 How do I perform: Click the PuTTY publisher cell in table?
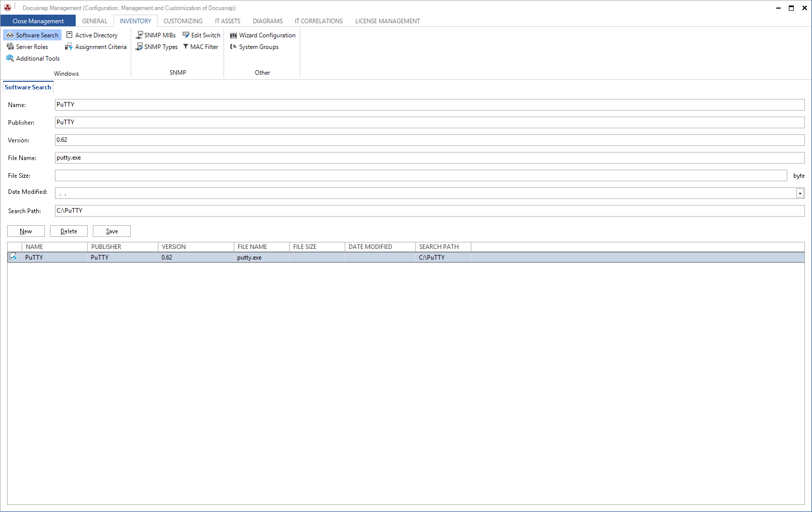[123, 257]
